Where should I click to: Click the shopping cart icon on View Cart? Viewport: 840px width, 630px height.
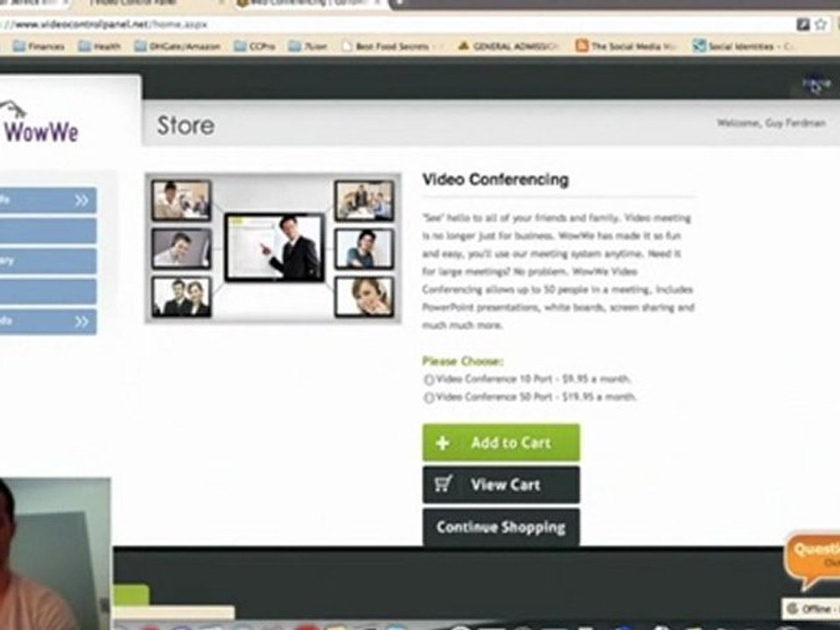443,484
